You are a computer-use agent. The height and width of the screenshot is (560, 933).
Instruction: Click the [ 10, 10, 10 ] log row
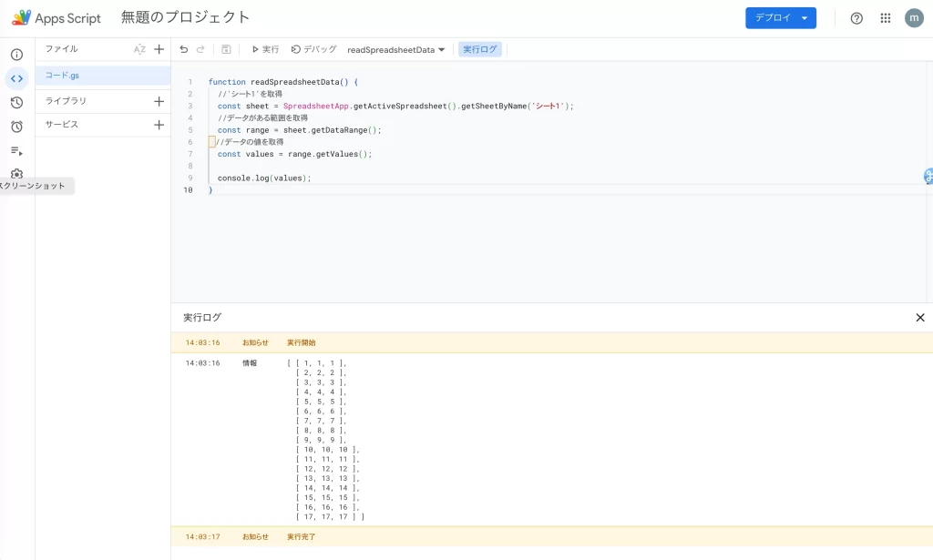(x=328, y=450)
